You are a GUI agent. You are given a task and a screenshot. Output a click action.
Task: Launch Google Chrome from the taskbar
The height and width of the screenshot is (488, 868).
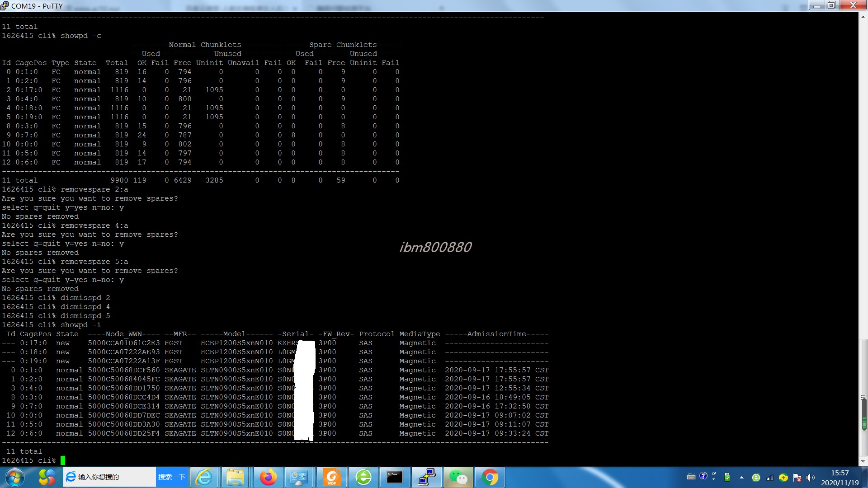490,477
